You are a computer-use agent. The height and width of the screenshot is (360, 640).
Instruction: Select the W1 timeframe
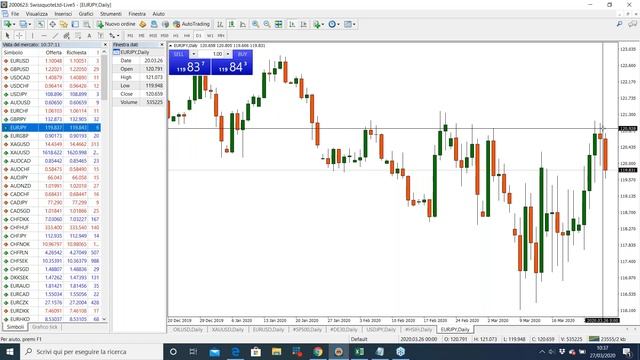[210, 36]
